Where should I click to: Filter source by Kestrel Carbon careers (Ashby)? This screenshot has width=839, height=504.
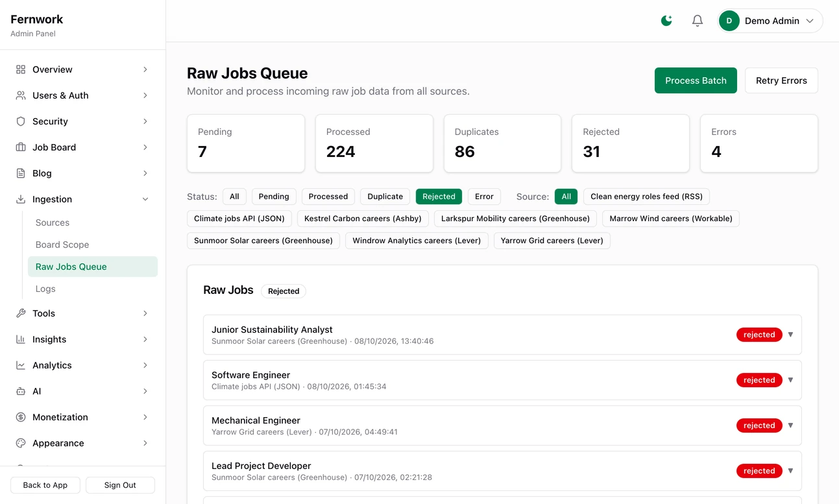(363, 219)
